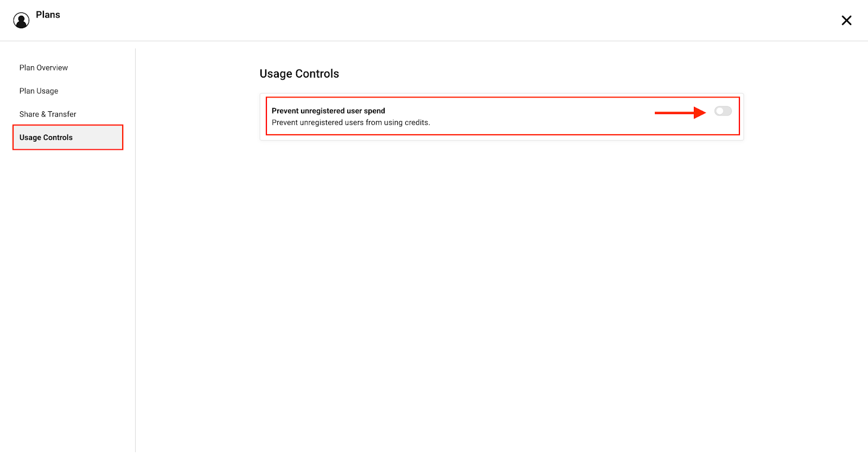Click the description about unregistered users using credits
Viewport: 868px width, 464px height.
click(350, 123)
